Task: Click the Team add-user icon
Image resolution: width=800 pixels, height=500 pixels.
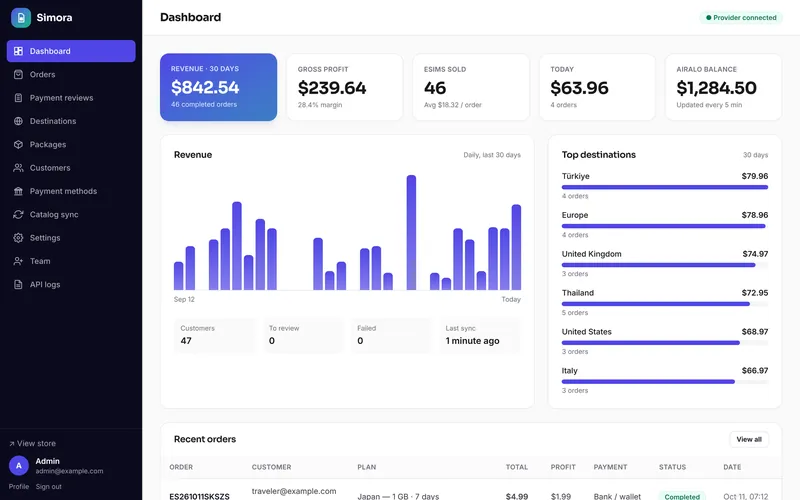Action: (18, 261)
